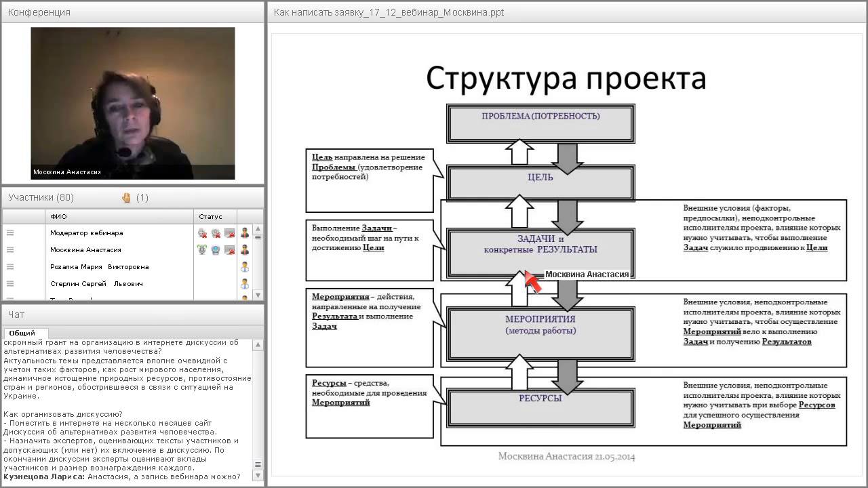868x488 pixels.
Task: Click the Участники (80) panel title
Action: (x=41, y=198)
